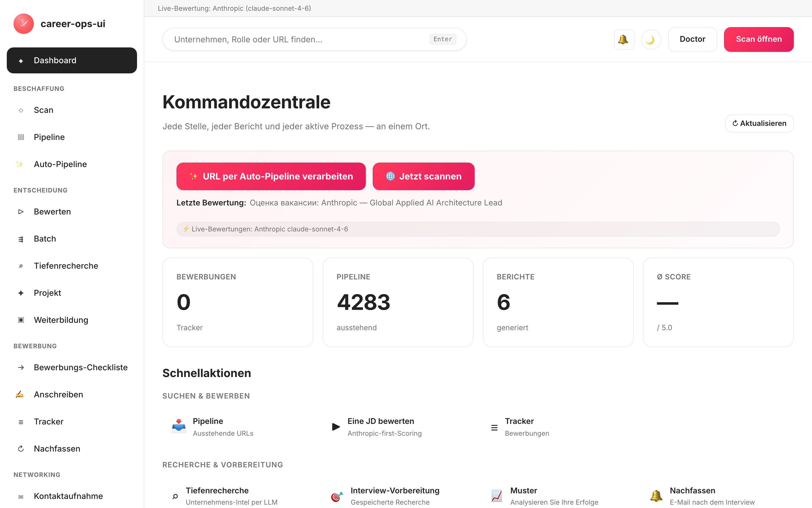Open Tracker in the sidebar

pyautogui.click(x=72, y=422)
